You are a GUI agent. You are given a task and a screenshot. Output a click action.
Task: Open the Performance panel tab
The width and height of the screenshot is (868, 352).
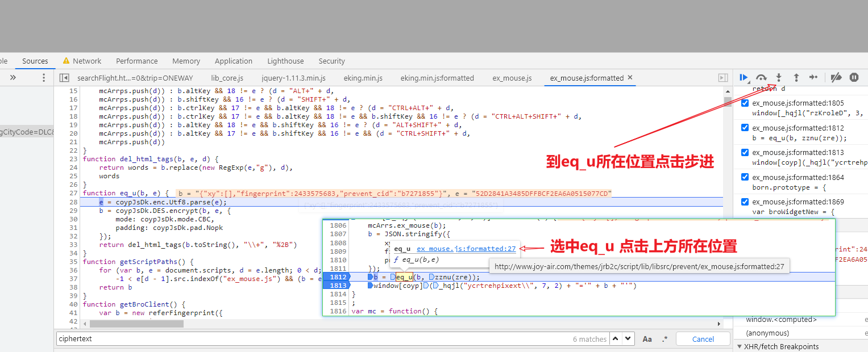pos(137,61)
